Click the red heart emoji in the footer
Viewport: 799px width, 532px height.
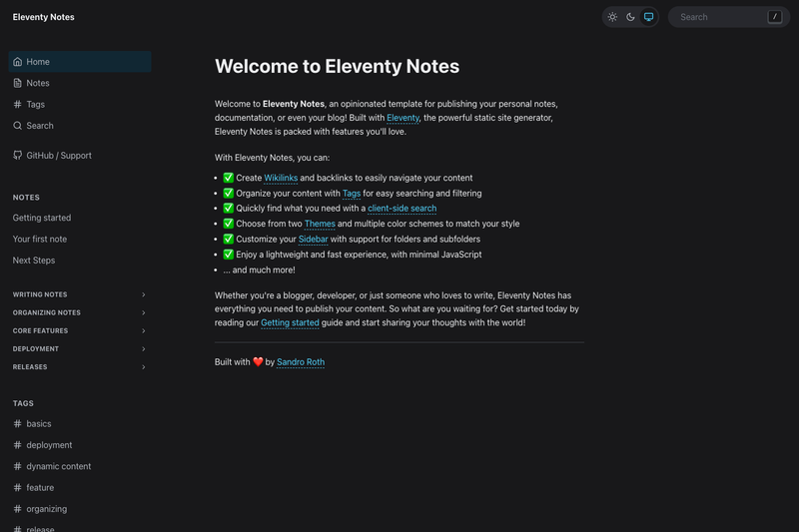click(258, 362)
